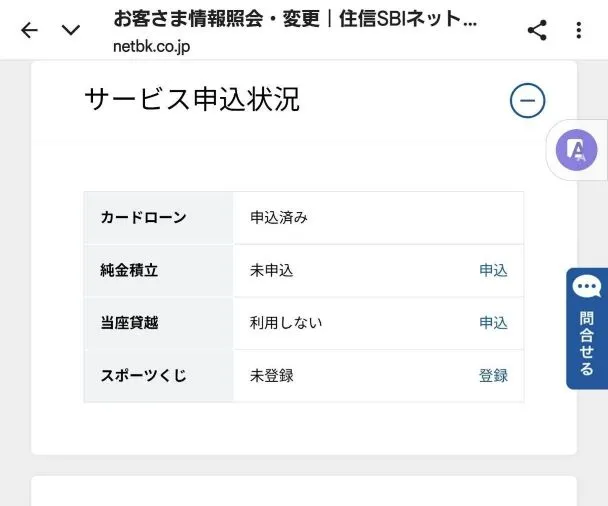The width and height of the screenshot is (608, 506).
Task: Open the three-dot overflow menu
Action: tap(578, 30)
